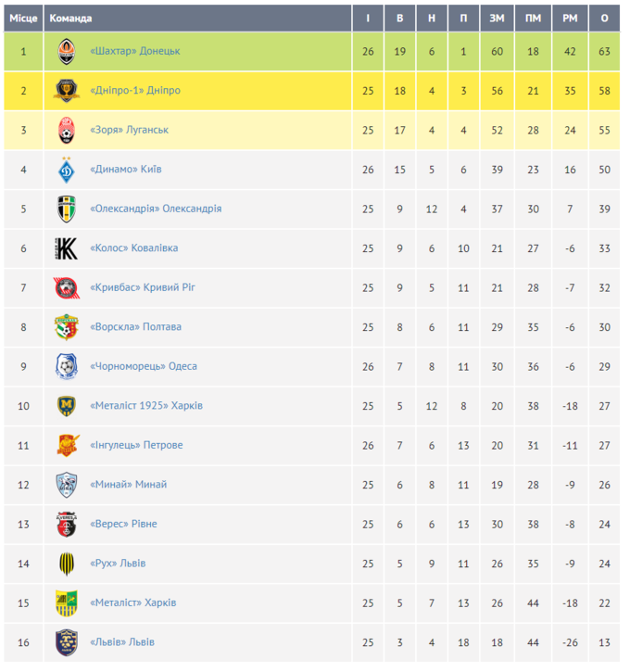Viewport: 630px width, 672px height.
Task: Click the «Місце» column header
Action: 23,19
